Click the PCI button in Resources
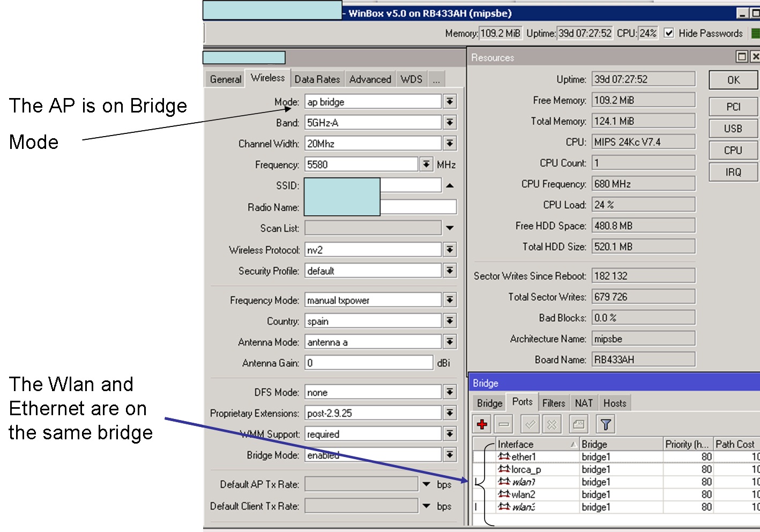This screenshot has width=760, height=532. (733, 107)
